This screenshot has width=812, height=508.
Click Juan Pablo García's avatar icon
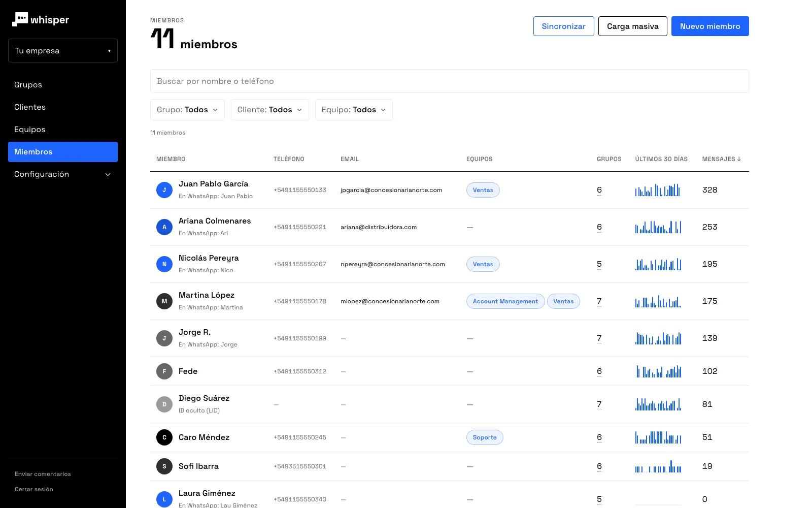[x=164, y=190]
